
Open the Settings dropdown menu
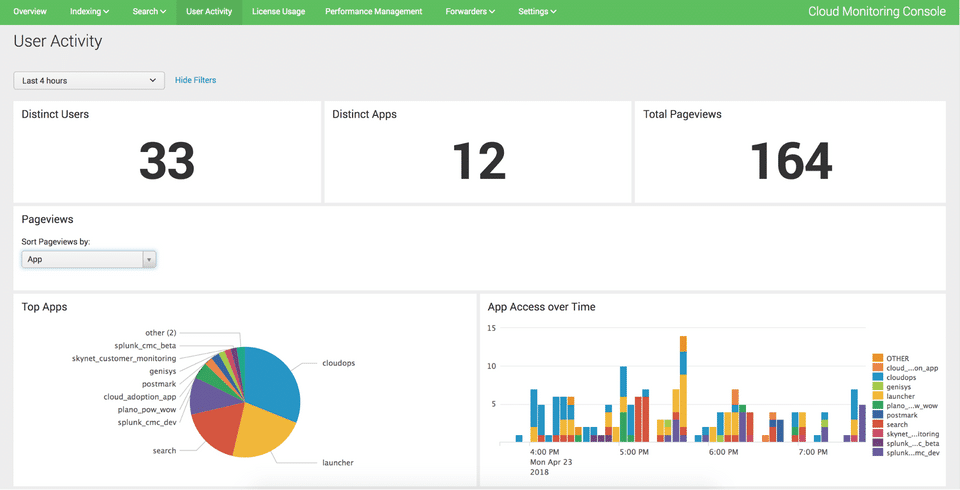[x=537, y=12]
